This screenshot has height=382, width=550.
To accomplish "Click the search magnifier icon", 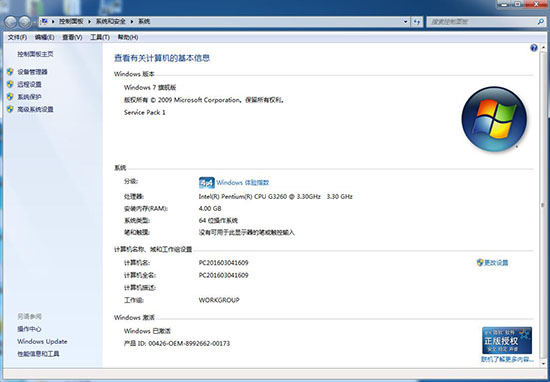I will 541,22.
